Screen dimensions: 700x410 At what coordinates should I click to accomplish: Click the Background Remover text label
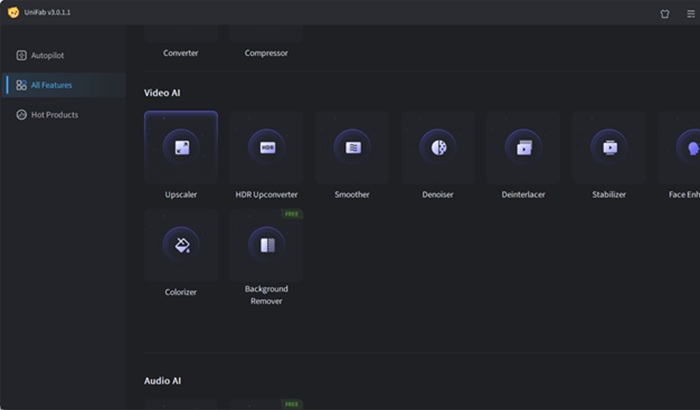[x=266, y=295]
